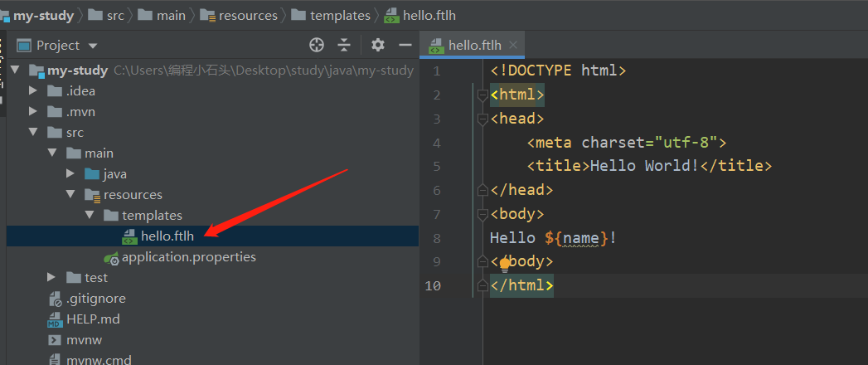Collapse the resources folder
This screenshot has height=365, width=868.
click(x=70, y=194)
